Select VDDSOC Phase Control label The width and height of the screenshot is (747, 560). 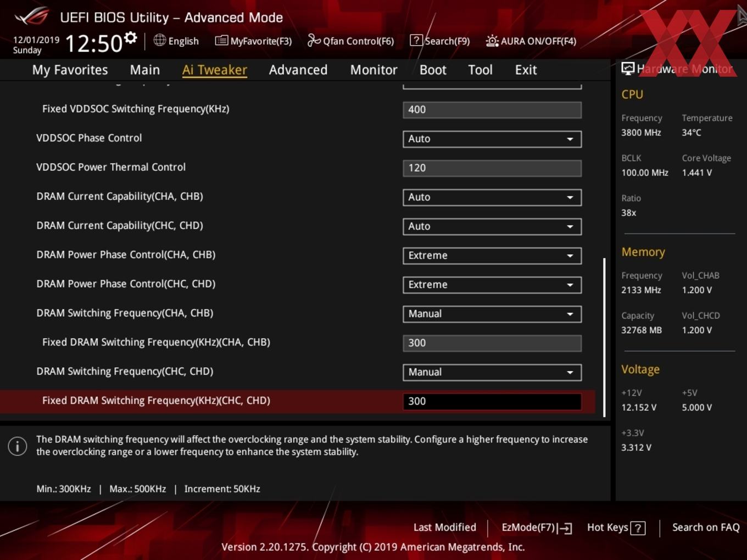pos(89,138)
